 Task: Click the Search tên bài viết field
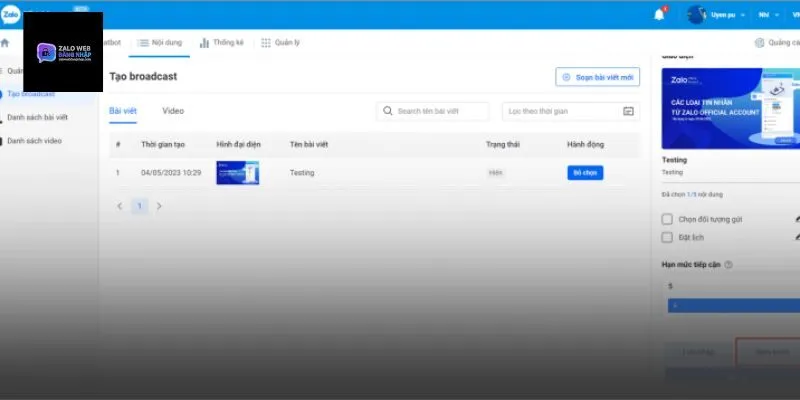[435, 111]
